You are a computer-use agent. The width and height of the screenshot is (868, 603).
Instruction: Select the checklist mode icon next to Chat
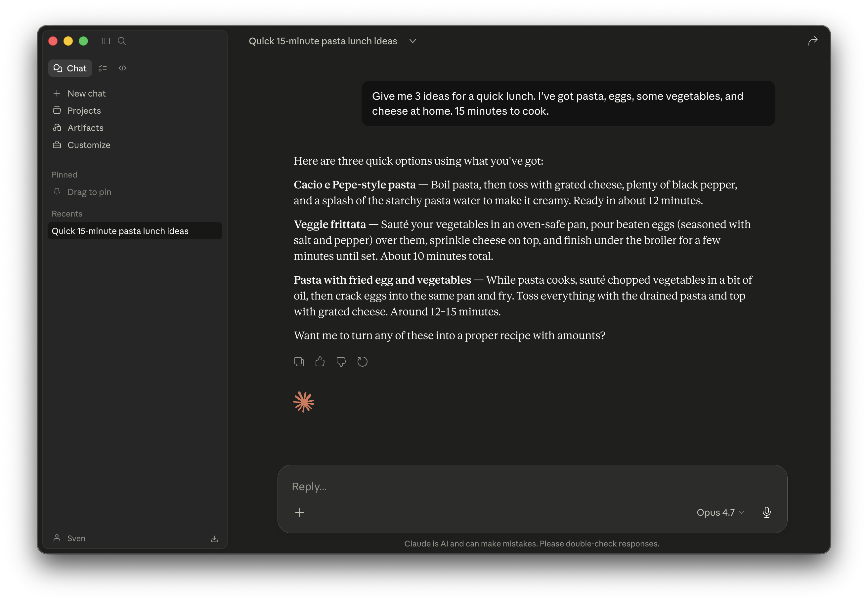click(x=103, y=68)
